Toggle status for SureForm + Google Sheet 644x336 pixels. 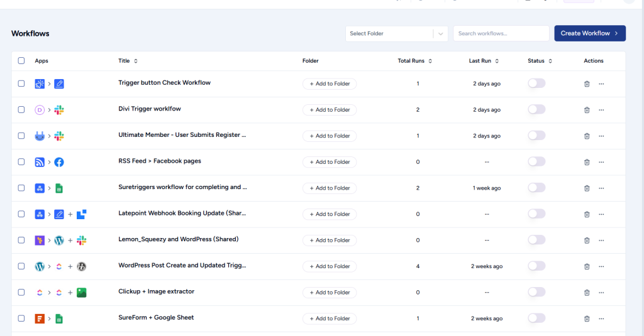click(x=536, y=318)
